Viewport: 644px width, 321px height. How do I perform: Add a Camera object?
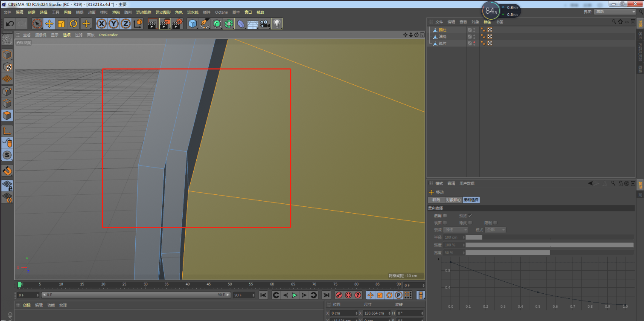265,24
